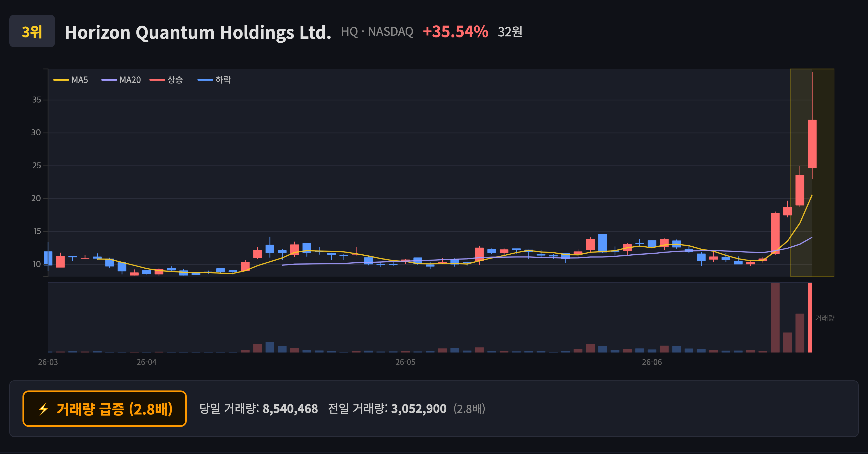Click the 35 price axis label
Screen dimensions: 868x454
(x=36, y=100)
